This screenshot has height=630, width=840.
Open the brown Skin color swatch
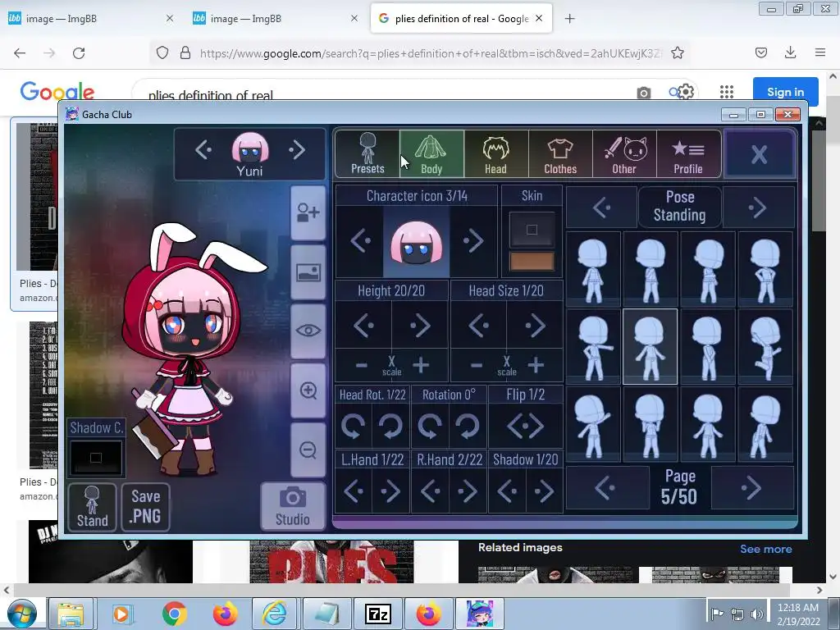click(x=532, y=262)
